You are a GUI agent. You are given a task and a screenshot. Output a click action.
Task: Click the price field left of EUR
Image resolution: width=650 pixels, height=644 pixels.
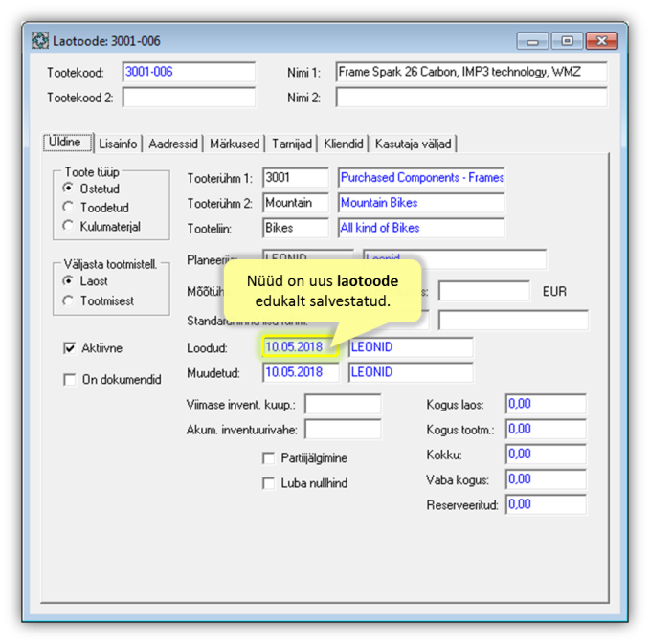pyautogui.click(x=484, y=291)
